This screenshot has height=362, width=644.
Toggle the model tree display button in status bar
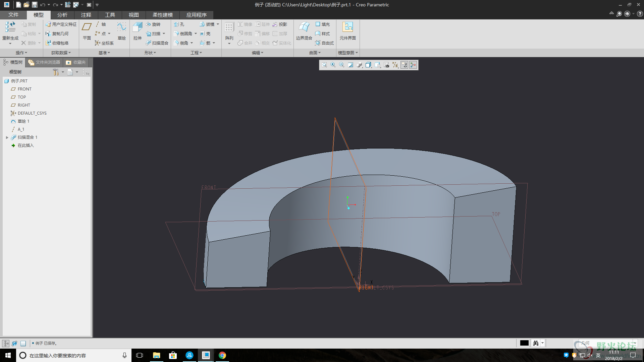tap(6, 343)
